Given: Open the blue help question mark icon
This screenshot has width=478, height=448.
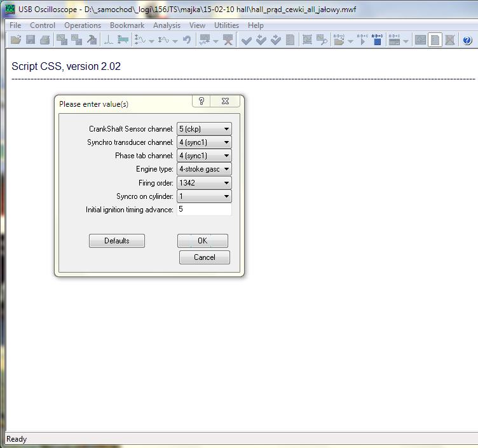Looking at the screenshot, I should coord(467,40).
